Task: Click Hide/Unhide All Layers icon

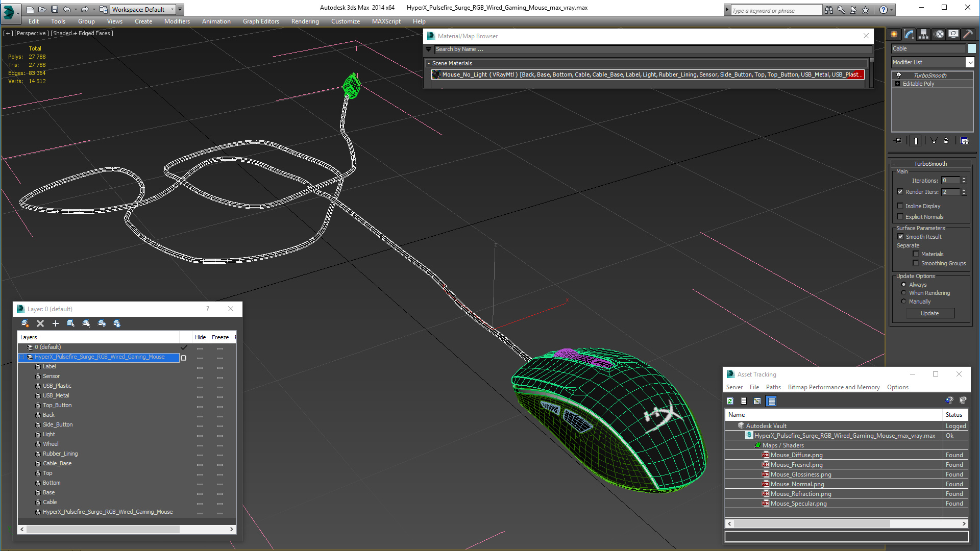Action: pos(102,323)
